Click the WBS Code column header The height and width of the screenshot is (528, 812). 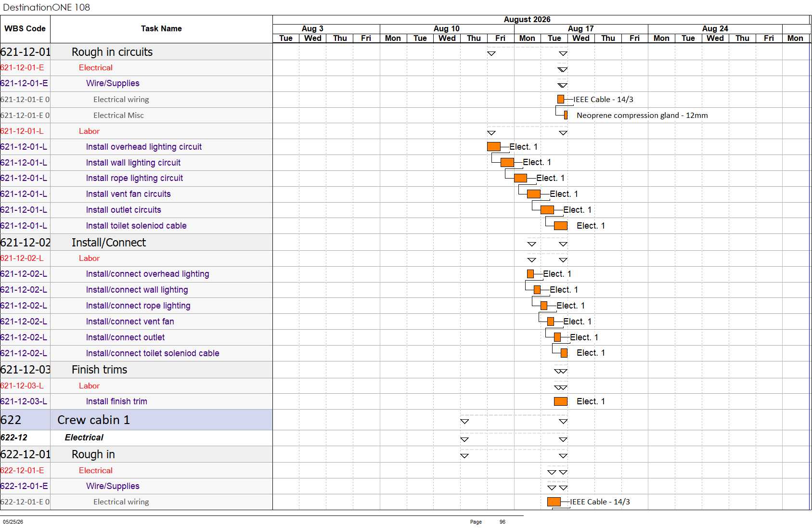click(x=25, y=29)
